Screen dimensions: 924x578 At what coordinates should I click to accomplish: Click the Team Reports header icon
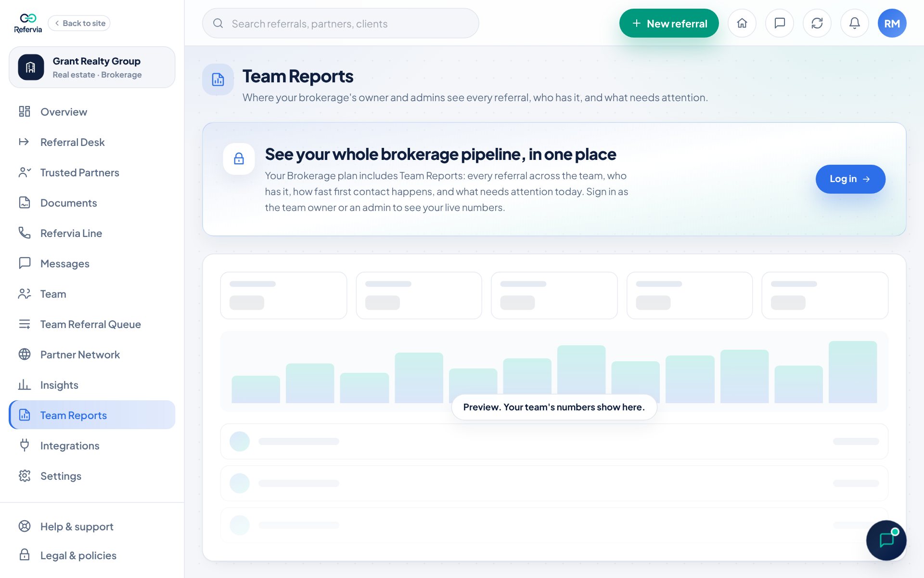coord(218,79)
